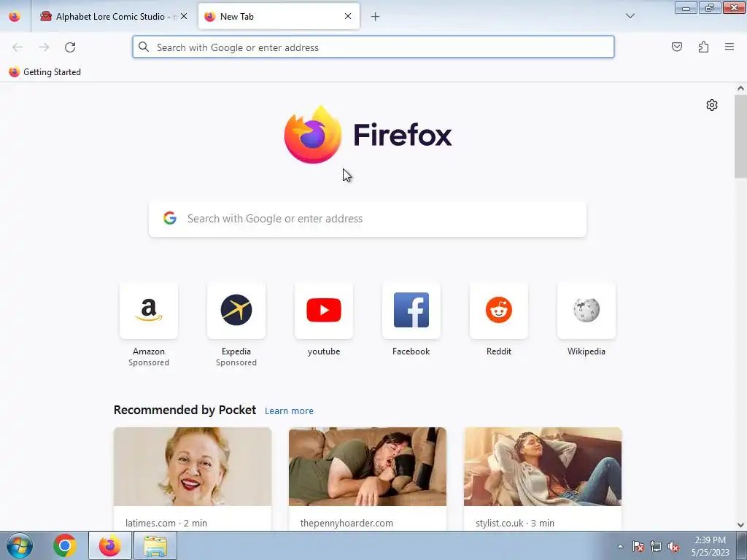Open the network tray icon
747x560 pixels.
pos(656,546)
